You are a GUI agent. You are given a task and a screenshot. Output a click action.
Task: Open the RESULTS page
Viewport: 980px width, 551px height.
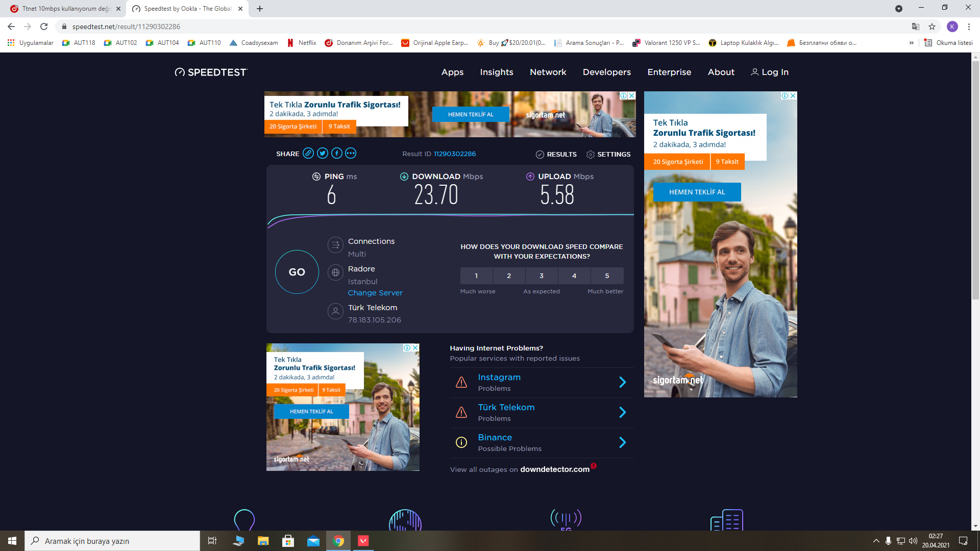point(556,154)
